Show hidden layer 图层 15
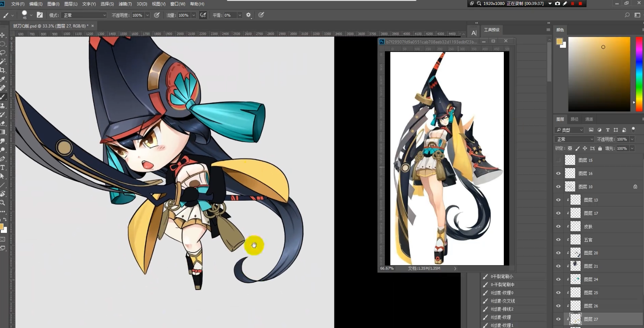This screenshot has width=644, height=328. [559, 160]
